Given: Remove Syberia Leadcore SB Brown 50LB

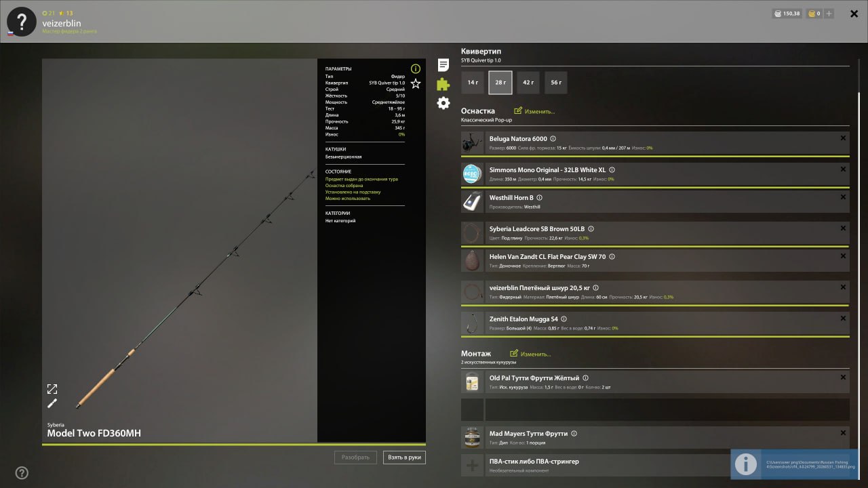Looking at the screenshot, I should pyautogui.click(x=843, y=228).
